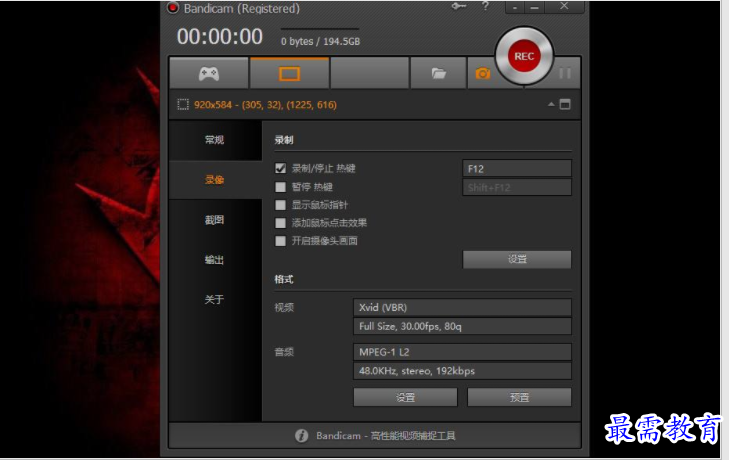Click the 920x584 recording area text
The width and height of the screenshot is (729, 460).
point(265,105)
